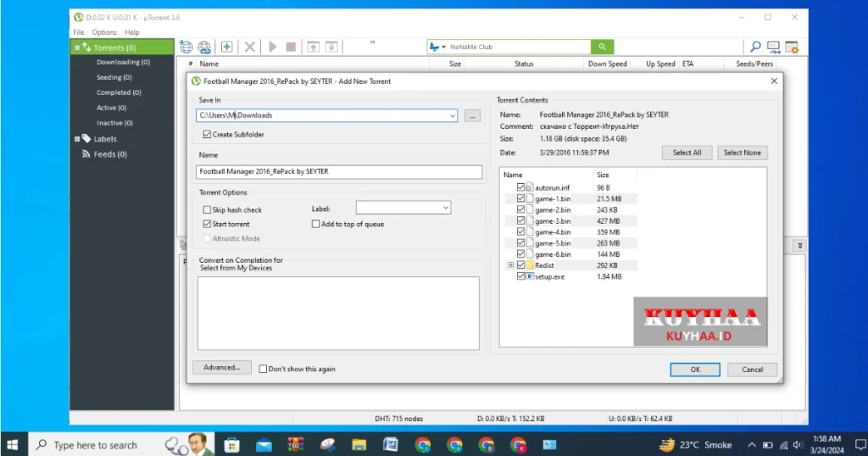The width and height of the screenshot is (868, 456).
Task: Click the volume icon in system tray
Action: (797, 445)
